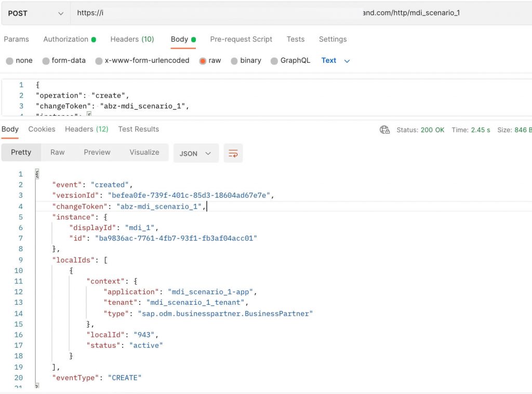Open the Text format dropdown
Screen dimensions: 532x394
point(335,61)
